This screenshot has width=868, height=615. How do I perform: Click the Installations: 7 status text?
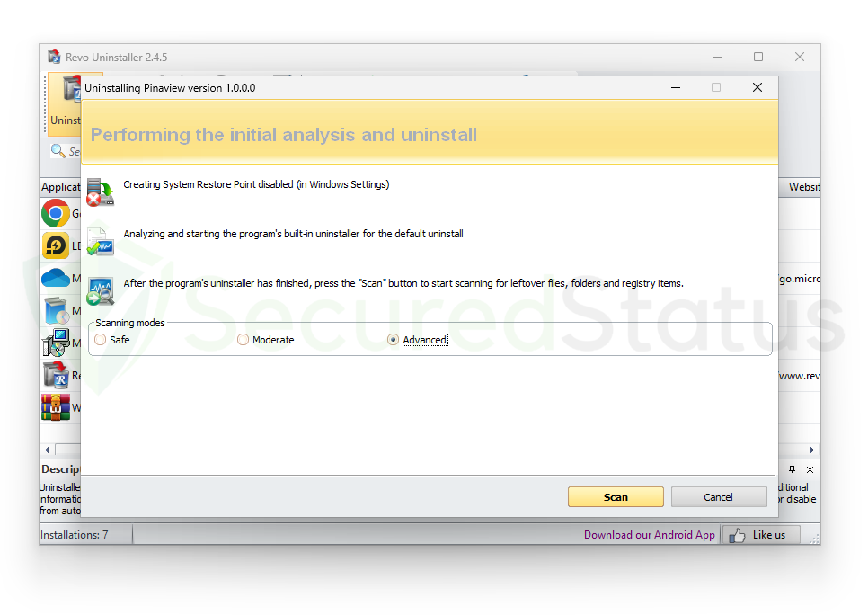(x=75, y=535)
